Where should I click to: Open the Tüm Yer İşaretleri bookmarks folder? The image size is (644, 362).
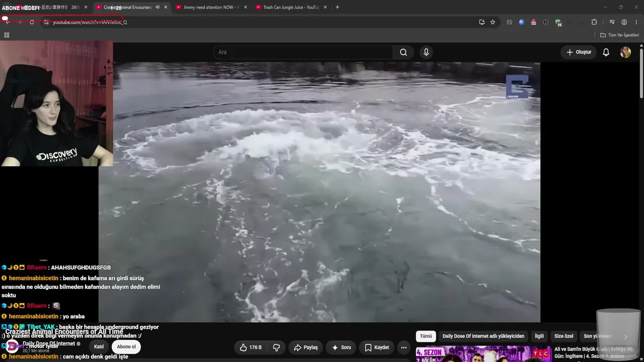point(619,35)
